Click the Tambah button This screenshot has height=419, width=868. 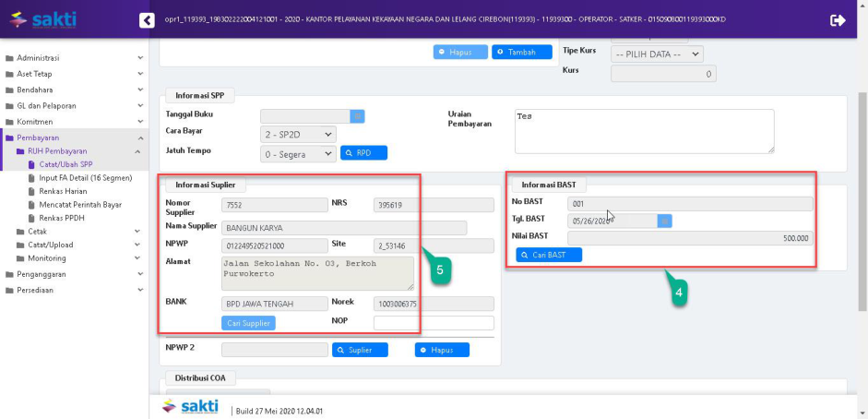[521, 52]
